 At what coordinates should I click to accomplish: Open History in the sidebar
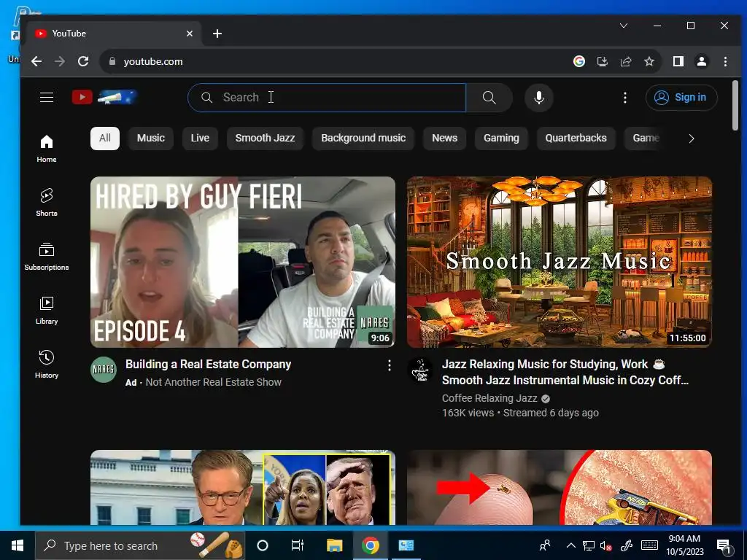pos(47,365)
